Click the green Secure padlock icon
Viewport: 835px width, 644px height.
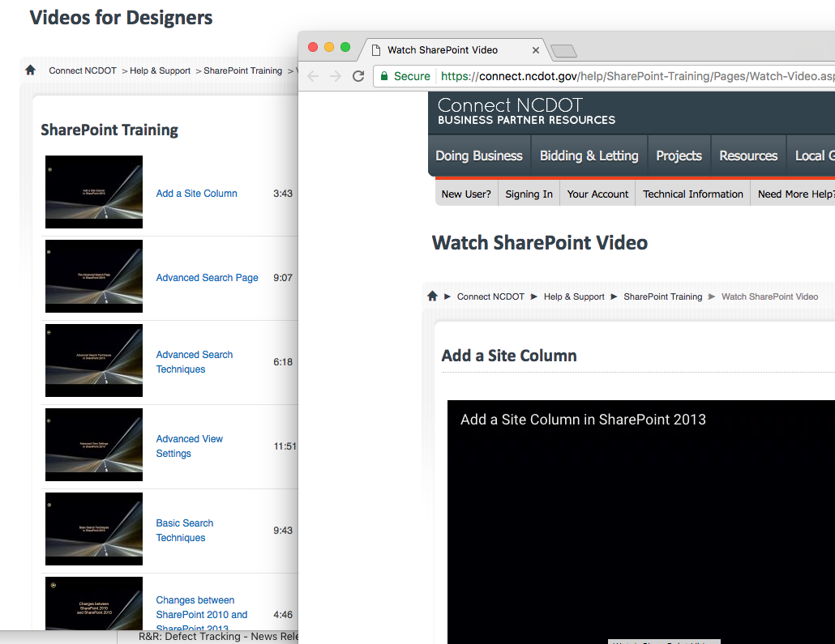384,76
